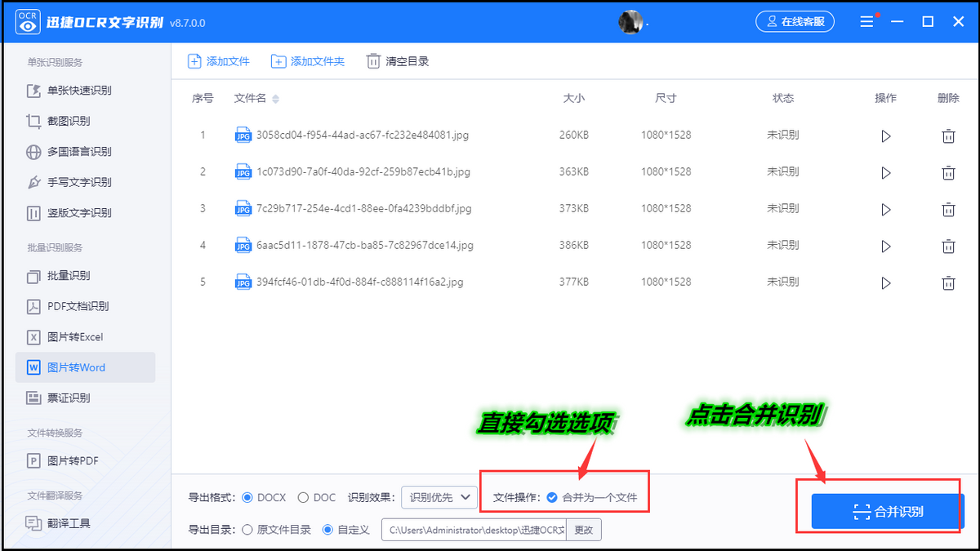Click the size column header
This screenshot has height=551, width=980.
(x=574, y=99)
